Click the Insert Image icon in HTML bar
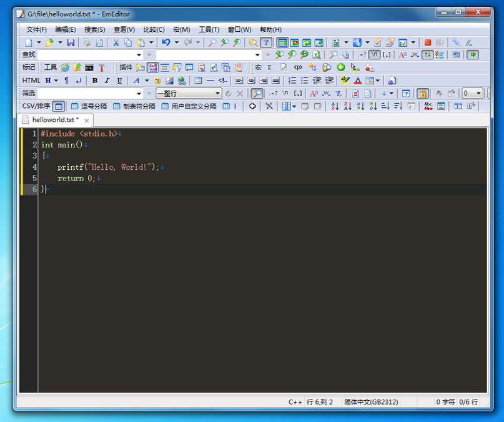 (x=169, y=81)
